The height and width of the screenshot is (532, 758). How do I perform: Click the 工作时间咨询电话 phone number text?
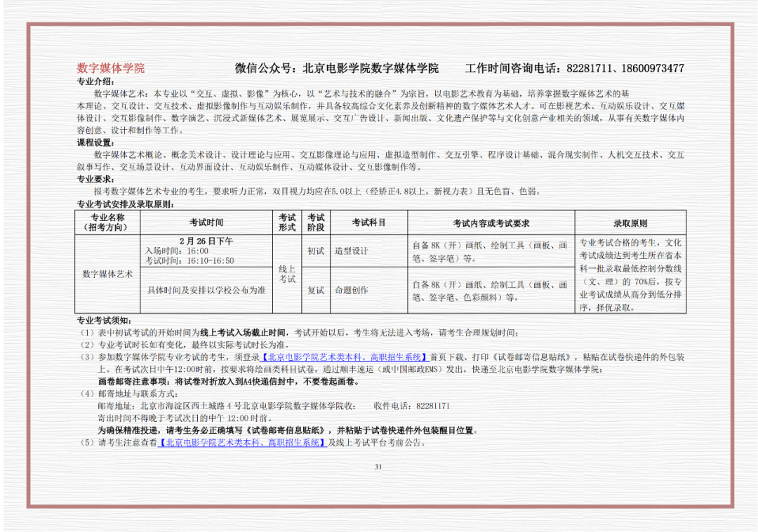click(x=574, y=68)
